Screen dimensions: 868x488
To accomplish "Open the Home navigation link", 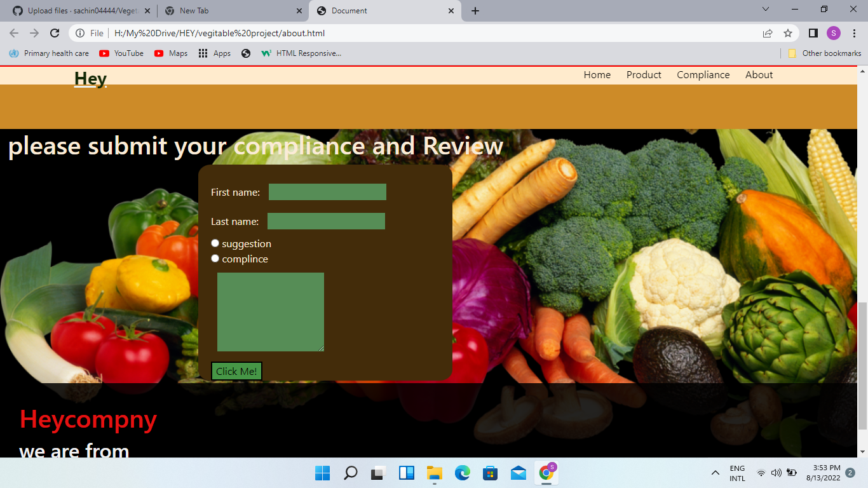I will (x=597, y=74).
